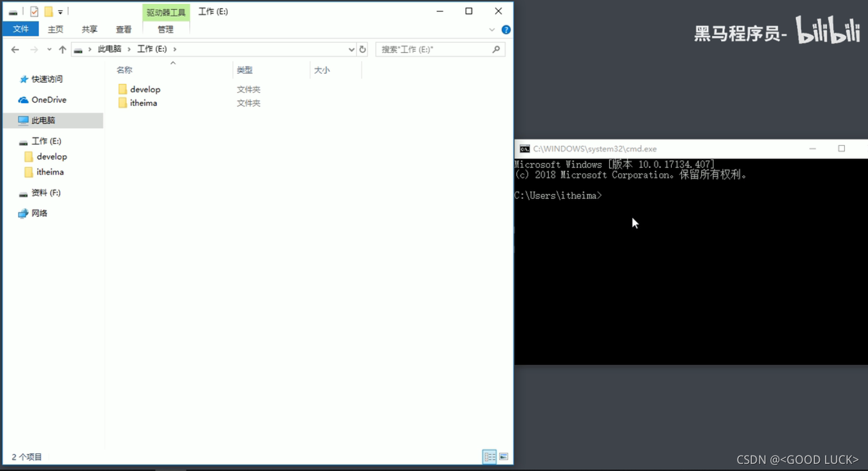
Task: Open the recent locations dropdown arrow
Action: [x=49, y=49]
